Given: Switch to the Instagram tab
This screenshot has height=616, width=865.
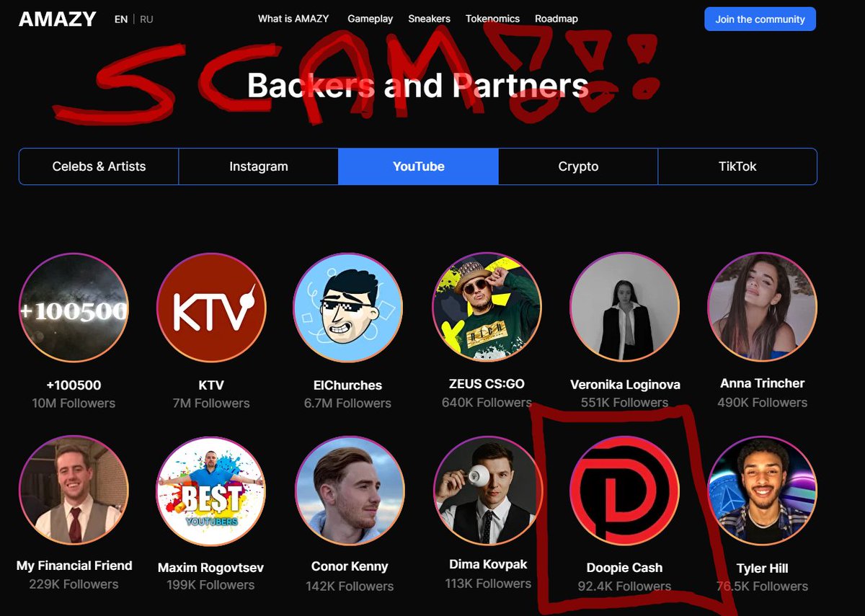Looking at the screenshot, I should coord(259,166).
